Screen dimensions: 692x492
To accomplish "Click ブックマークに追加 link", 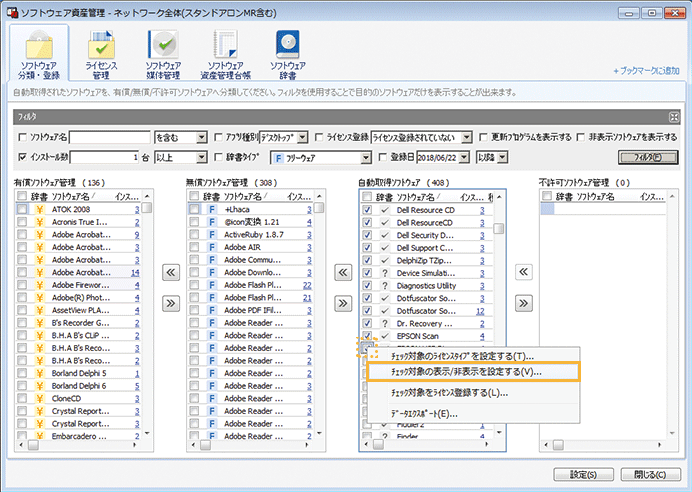I will click(647, 71).
